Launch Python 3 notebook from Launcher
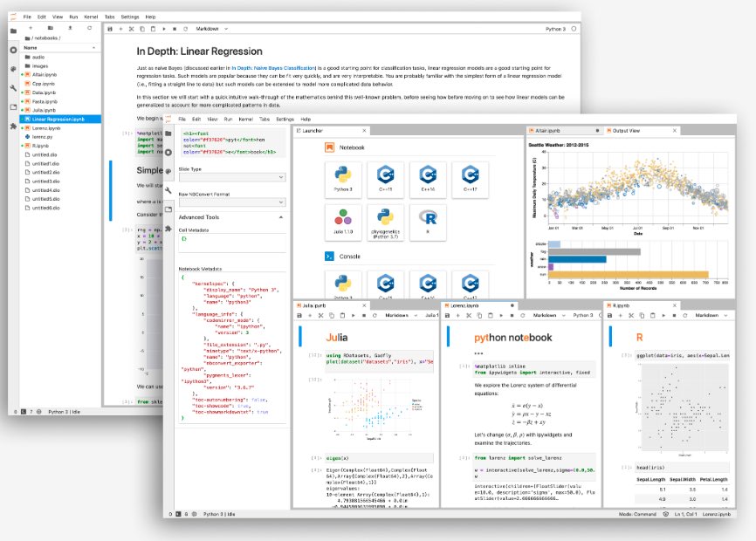 click(343, 180)
